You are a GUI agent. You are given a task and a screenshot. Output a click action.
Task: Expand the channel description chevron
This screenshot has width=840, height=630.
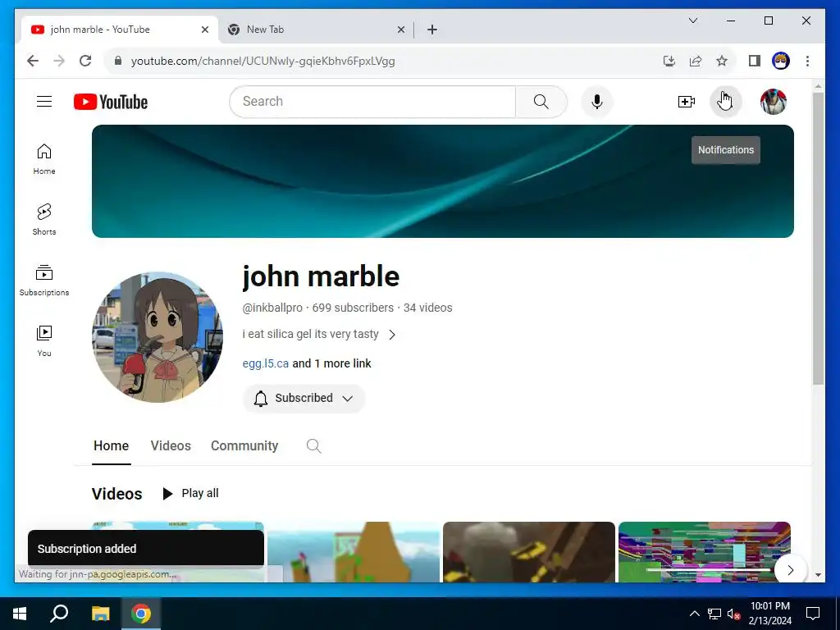click(x=392, y=335)
